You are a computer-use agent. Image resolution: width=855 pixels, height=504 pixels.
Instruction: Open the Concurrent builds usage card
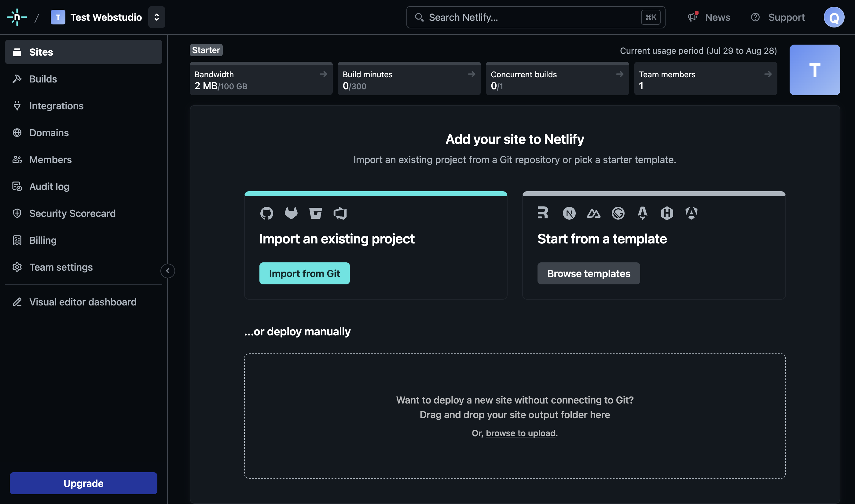(557, 79)
